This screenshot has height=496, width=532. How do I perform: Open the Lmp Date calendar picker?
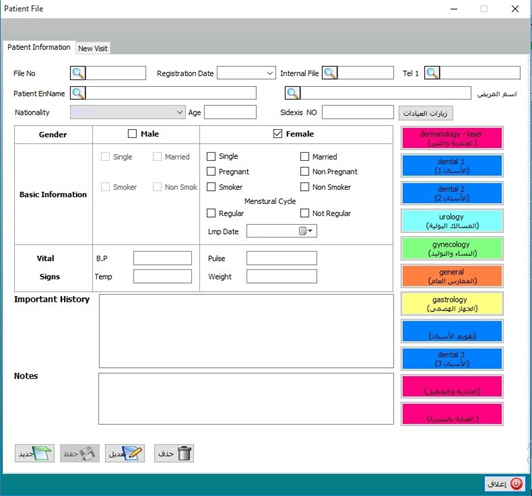(306, 231)
